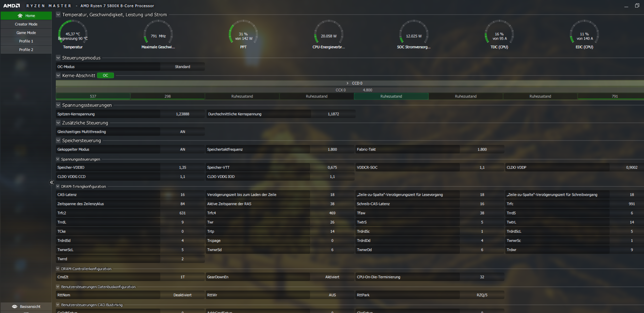The width and height of the screenshot is (644, 313).
Task: Collapse Benutzersteuerungen CAD-Bustiming subsection
Action: [x=58, y=305]
